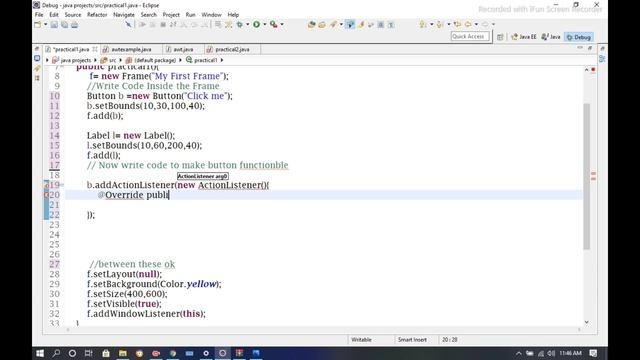The width and height of the screenshot is (640, 360).
Task: Click the Back navigation arrow icon
Action: click(468, 24)
